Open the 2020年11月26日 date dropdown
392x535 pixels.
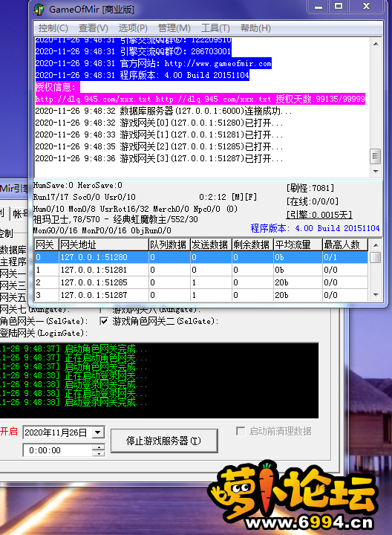(98, 432)
